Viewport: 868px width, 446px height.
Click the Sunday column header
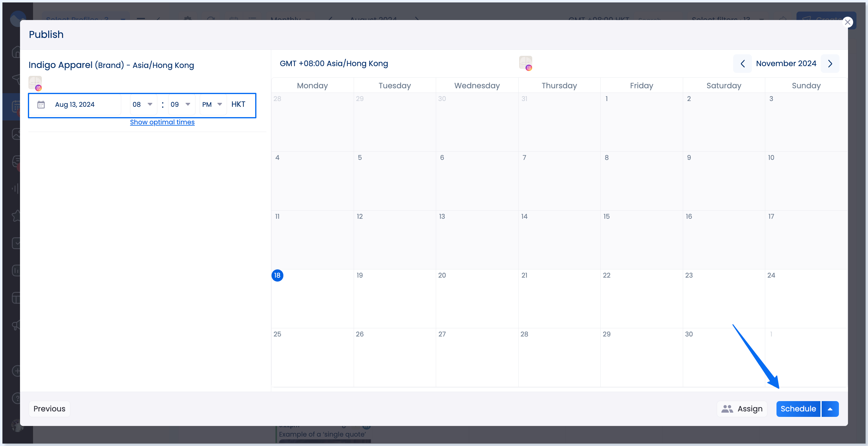click(806, 85)
